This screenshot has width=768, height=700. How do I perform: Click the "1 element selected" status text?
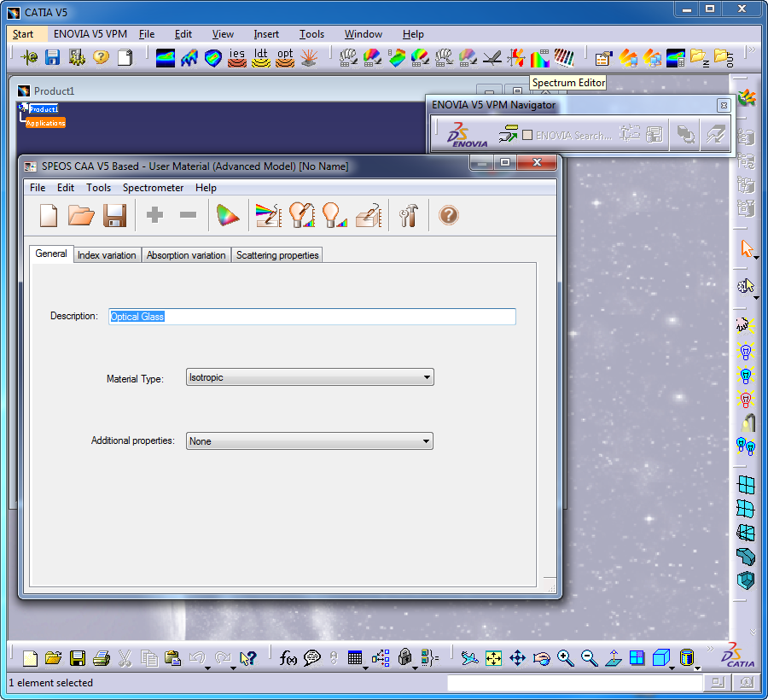50,683
